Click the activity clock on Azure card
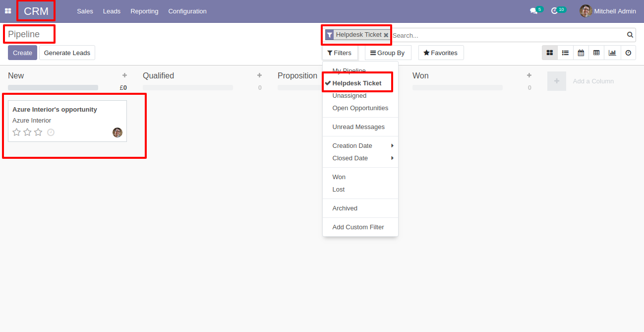The height and width of the screenshot is (332, 644). point(51,133)
